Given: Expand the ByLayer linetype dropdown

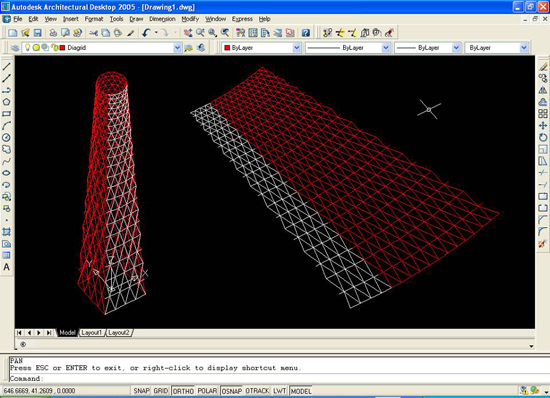Looking at the screenshot, I should 386,47.
